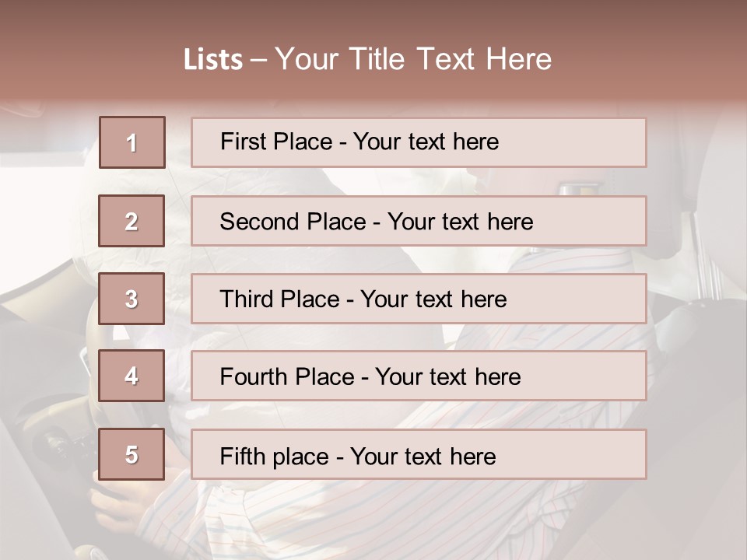Click the number 4 box
The height and width of the screenshot is (560, 747).
click(132, 376)
